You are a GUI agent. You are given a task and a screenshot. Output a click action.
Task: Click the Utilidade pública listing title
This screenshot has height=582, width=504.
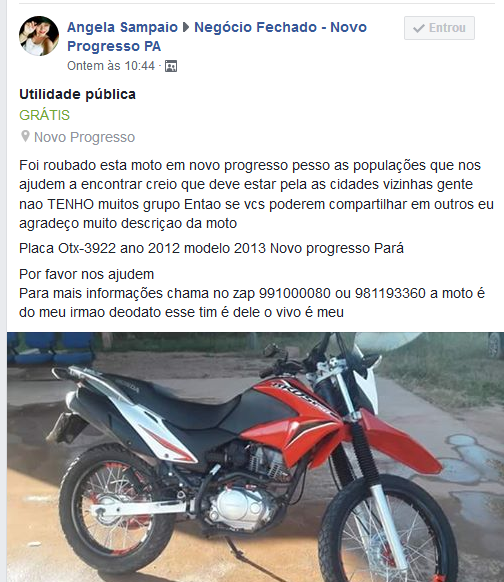(x=77, y=94)
